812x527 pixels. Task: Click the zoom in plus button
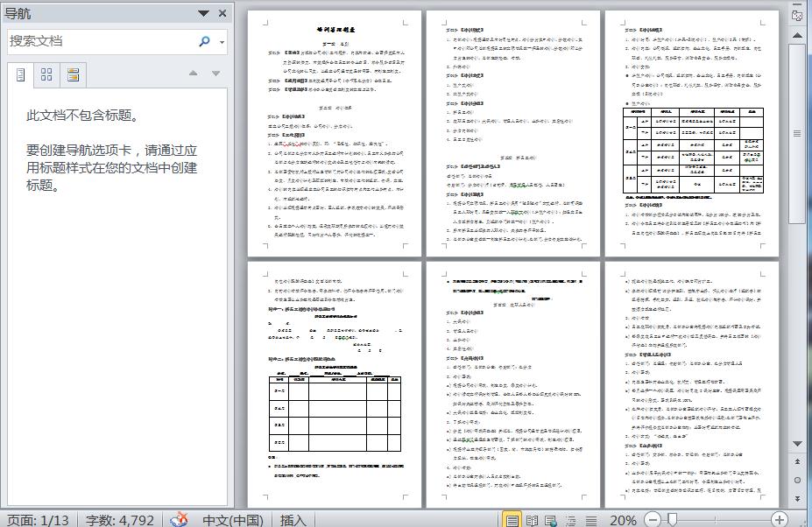pyautogui.click(x=779, y=520)
